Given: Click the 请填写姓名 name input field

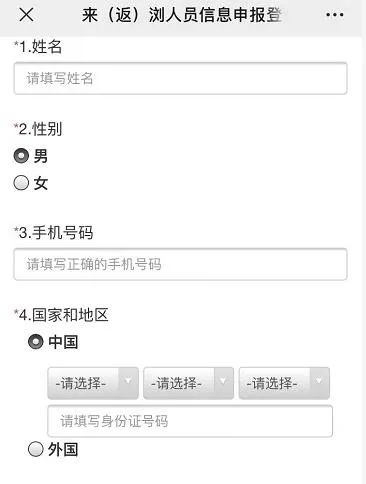Looking at the screenshot, I should [x=180, y=78].
